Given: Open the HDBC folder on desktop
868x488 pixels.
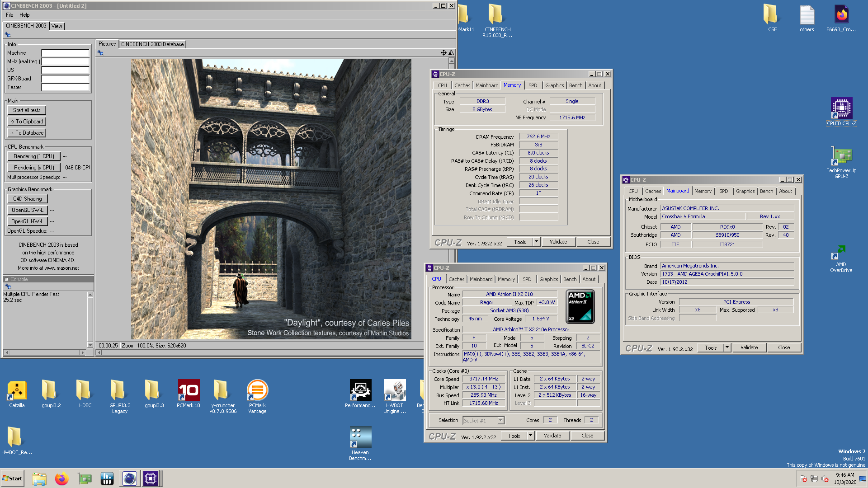Looking at the screenshot, I should tap(85, 393).
